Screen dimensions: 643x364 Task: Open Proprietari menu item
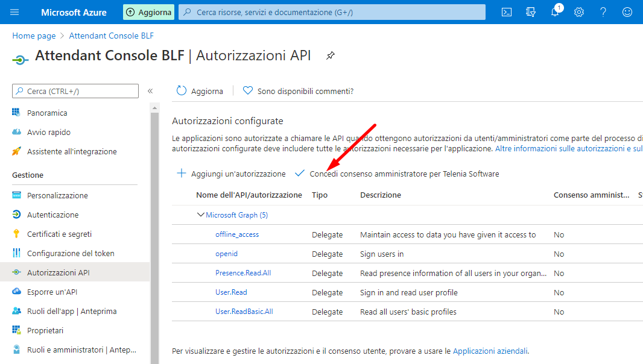(x=45, y=330)
